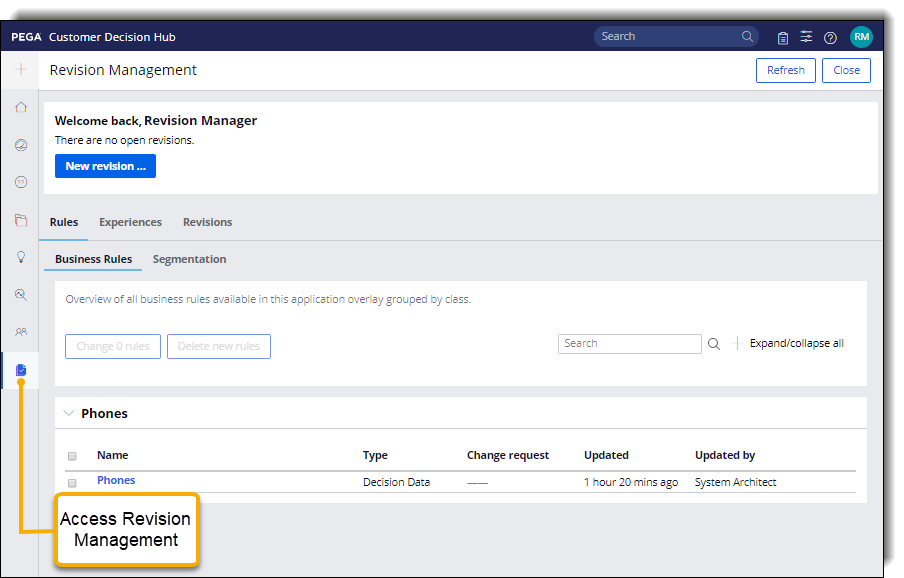Click the help question mark icon
904x578 pixels.
[830, 37]
